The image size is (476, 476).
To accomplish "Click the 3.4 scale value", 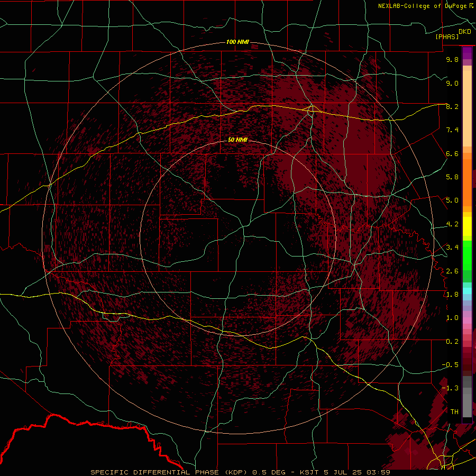I will tap(452, 248).
